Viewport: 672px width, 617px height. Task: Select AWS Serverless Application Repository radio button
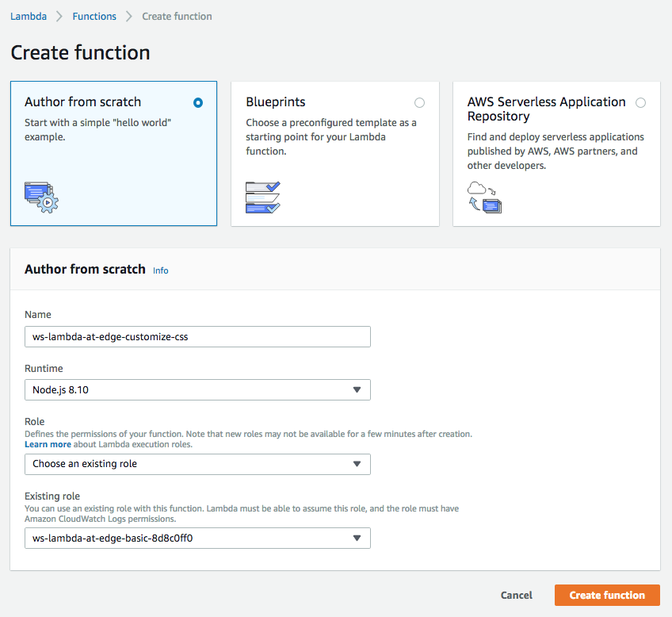click(x=641, y=103)
